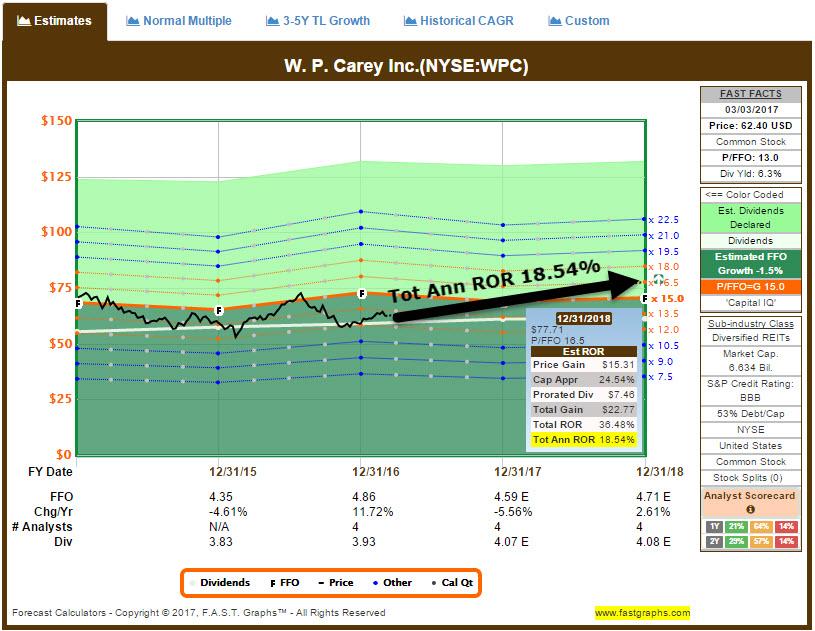Click the 'P/FFO: 13.0' fact
The width and height of the screenshot is (815, 631).
751,157
